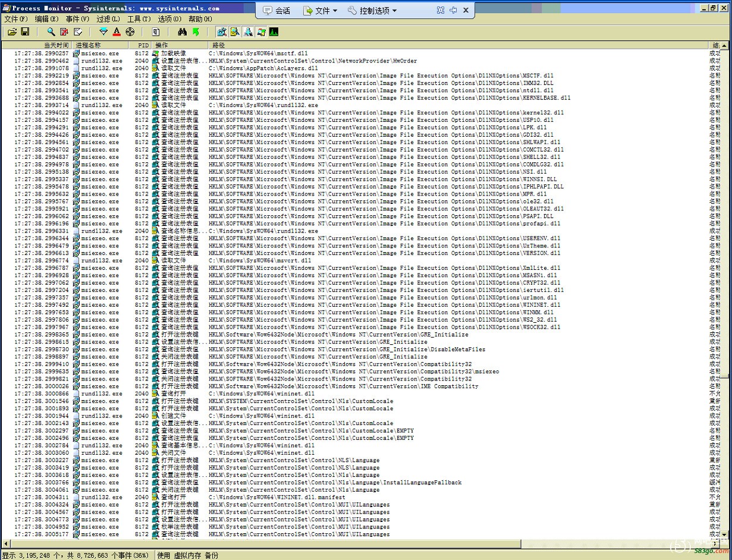Screen dimensions: 732x560
Task: Click the horizontal scrollbar left arrow
Action: (5, 544)
